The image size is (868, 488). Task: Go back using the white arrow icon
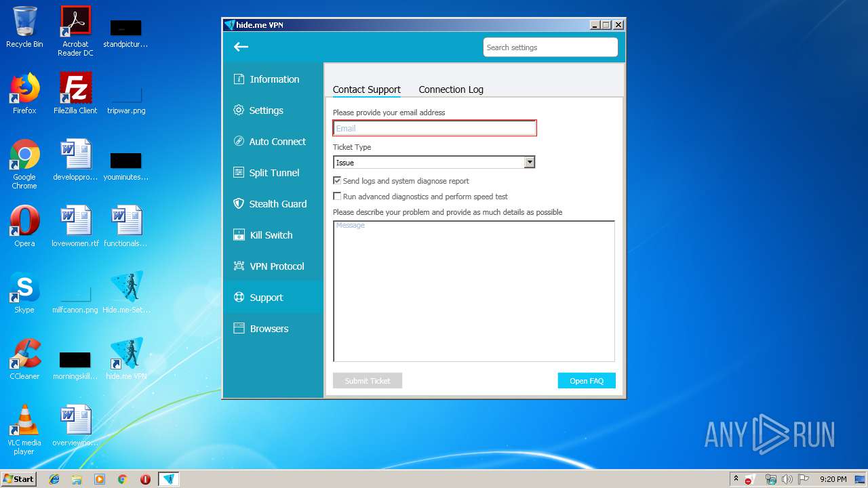241,47
